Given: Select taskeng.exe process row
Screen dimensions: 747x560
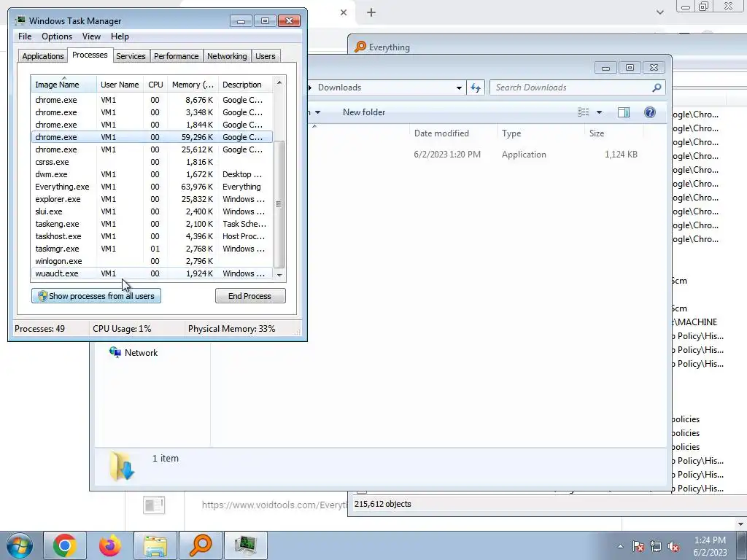Looking at the screenshot, I should tap(152, 224).
